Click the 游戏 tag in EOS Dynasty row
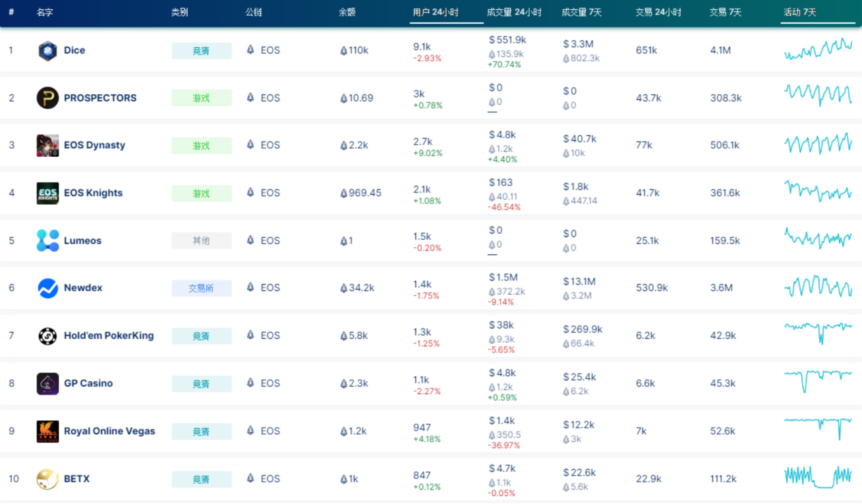Viewport: 862px width, 504px height. click(202, 146)
